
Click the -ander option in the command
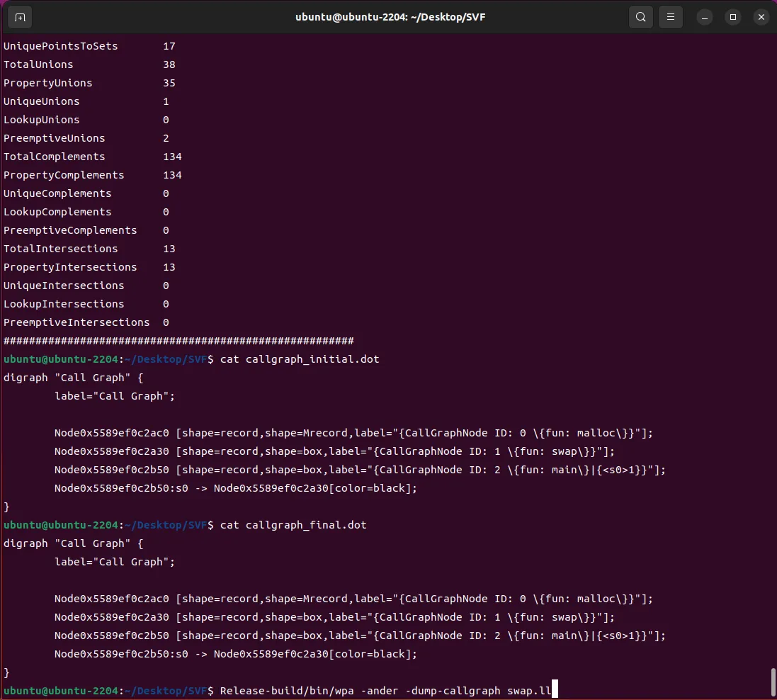(x=379, y=691)
